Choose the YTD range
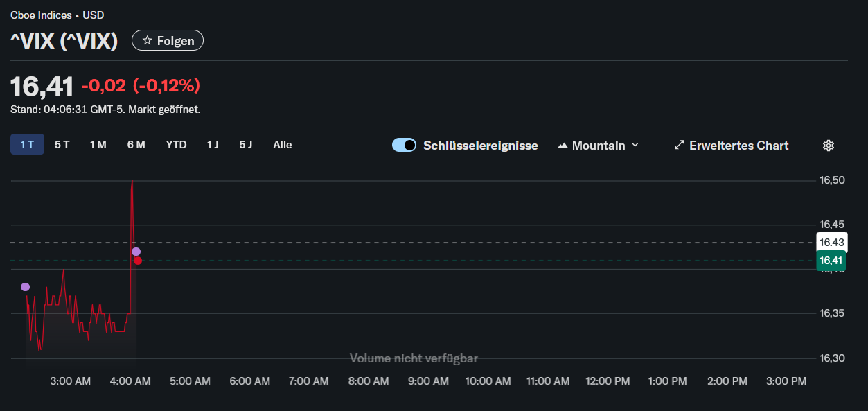The image size is (868, 411). 176,145
